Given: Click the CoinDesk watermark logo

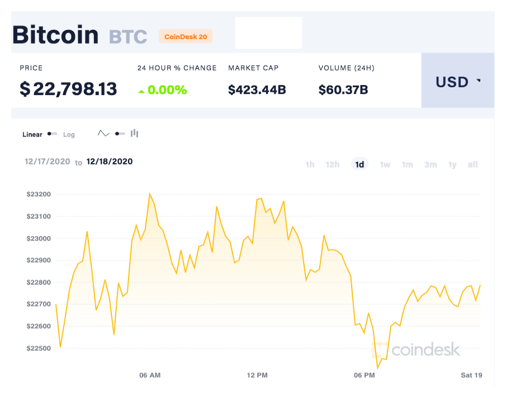Looking at the screenshot, I should point(417,350).
